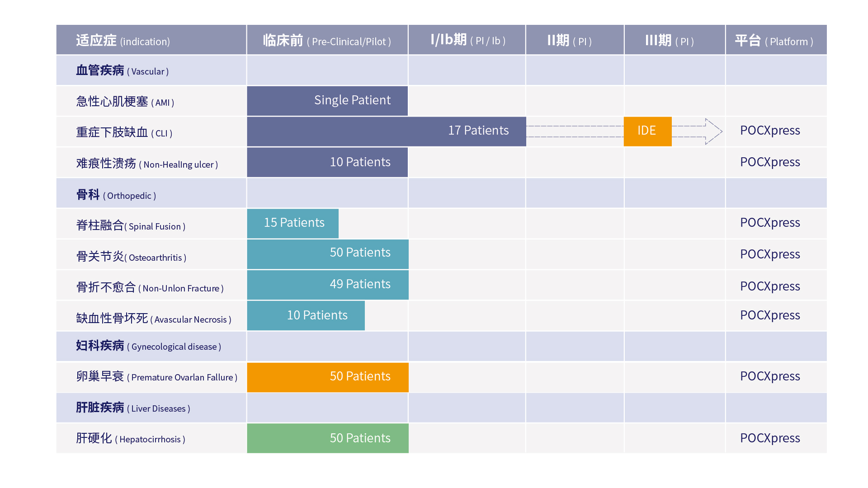
Task: Select the Pre-Clinical/Pilot column header
Action: (327, 41)
